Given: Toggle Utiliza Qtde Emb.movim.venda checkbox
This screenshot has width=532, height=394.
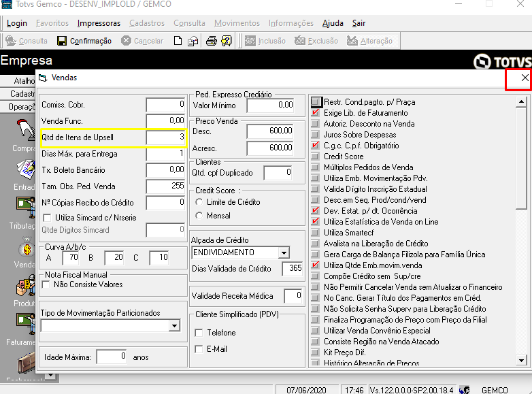Looking at the screenshot, I should (x=316, y=265).
